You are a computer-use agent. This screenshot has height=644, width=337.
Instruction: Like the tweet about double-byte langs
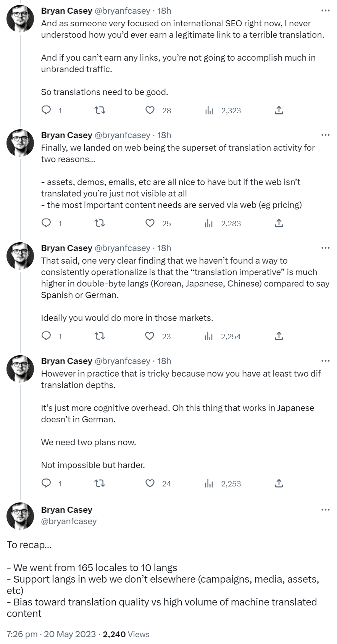(150, 336)
